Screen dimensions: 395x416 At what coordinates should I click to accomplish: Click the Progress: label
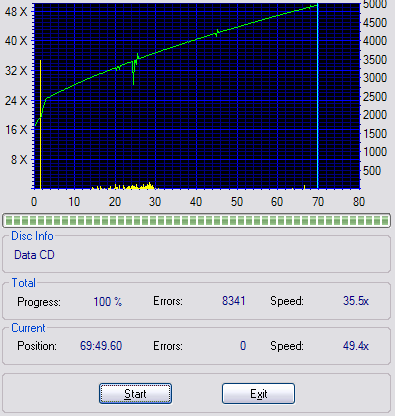[x=39, y=302]
